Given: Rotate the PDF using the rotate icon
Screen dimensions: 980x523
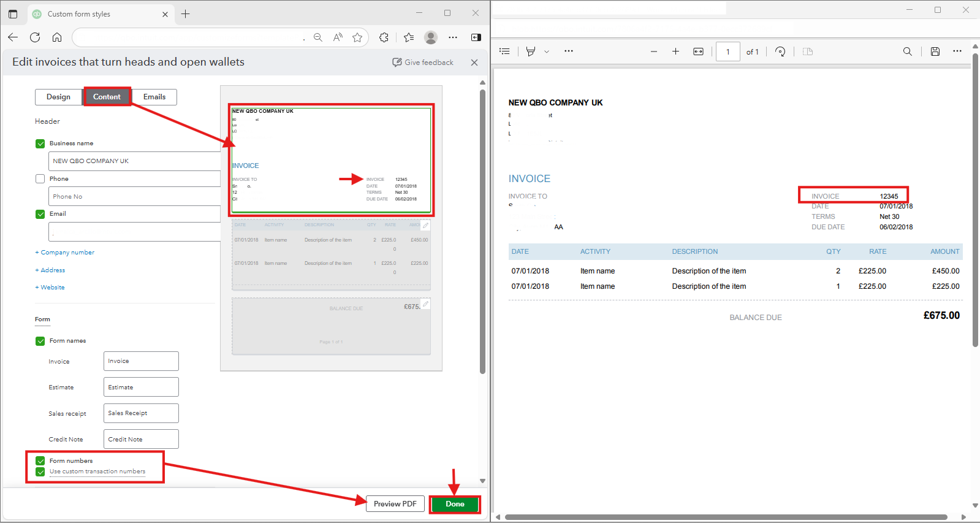Looking at the screenshot, I should (780, 52).
